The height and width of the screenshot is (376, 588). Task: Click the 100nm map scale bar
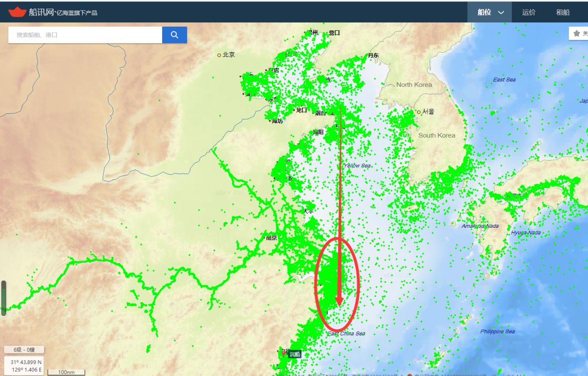coord(67,372)
